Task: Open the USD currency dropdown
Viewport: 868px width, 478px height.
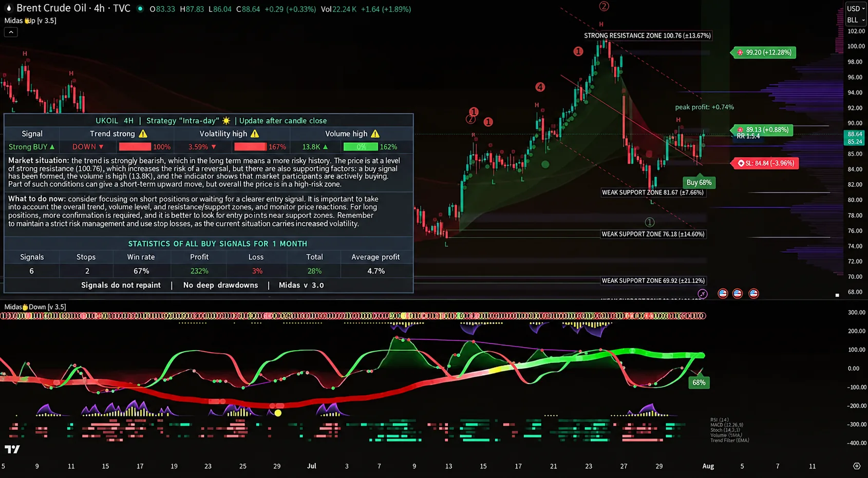Action: click(x=856, y=9)
